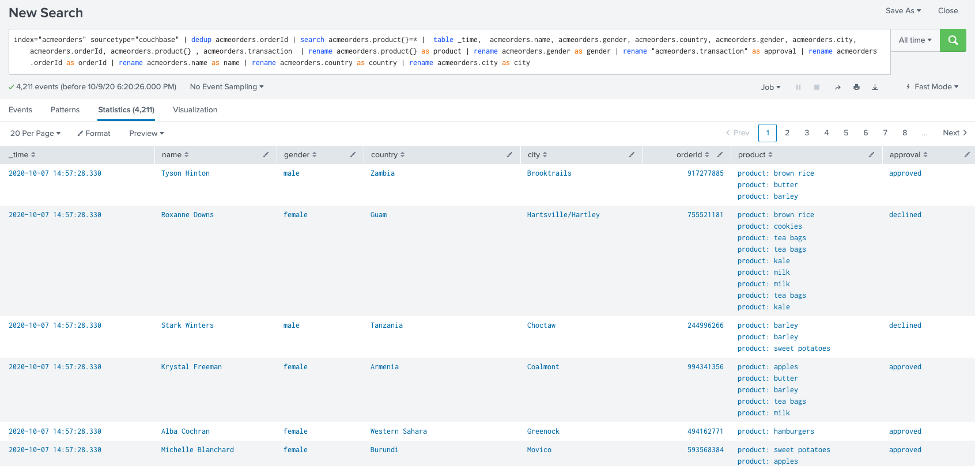This screenshot has height=466, width=977.
Task: Click product: hamburgers in Alba Cochran's row
Action: 776,431
